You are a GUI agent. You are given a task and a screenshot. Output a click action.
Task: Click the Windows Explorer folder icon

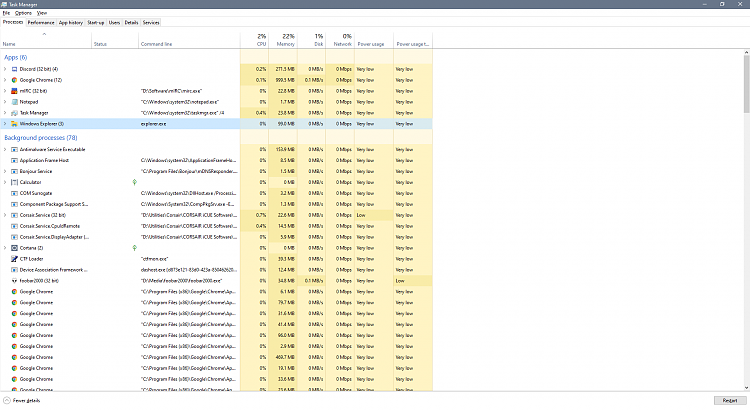click(14, 124)
